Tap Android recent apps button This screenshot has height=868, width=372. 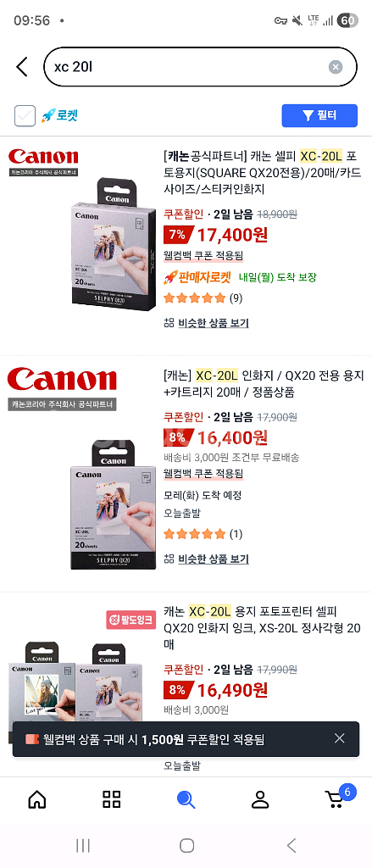click(82, 845)
